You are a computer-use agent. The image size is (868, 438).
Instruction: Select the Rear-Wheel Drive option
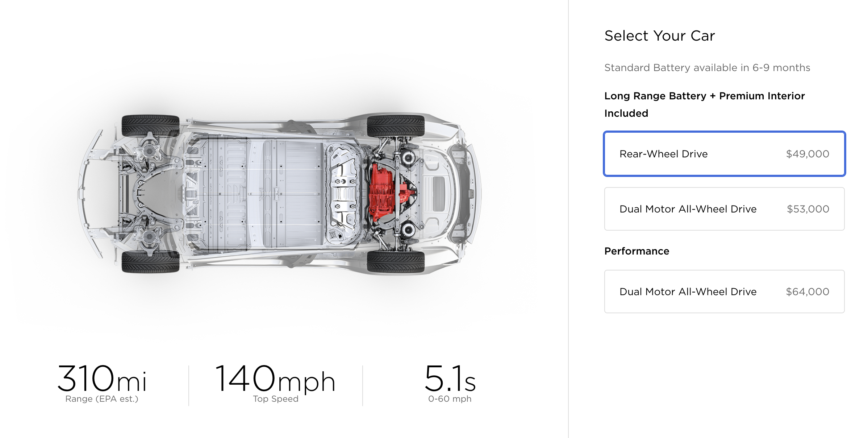[725, 154]
